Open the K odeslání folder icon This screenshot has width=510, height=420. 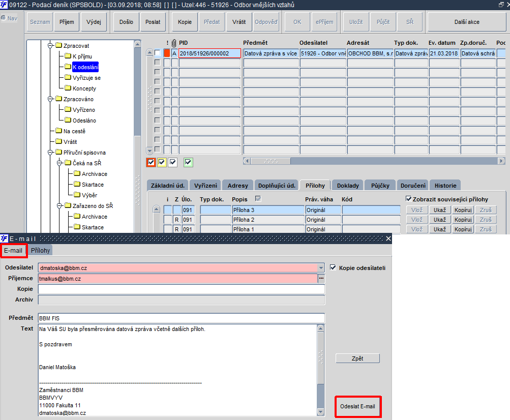tap(68, 67)
